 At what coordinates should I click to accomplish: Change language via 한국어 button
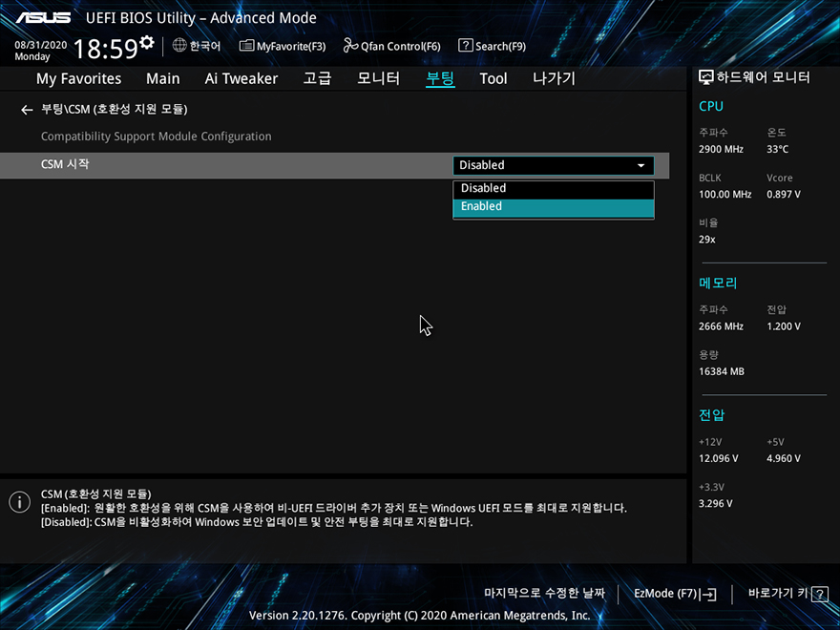pos(205,46)
